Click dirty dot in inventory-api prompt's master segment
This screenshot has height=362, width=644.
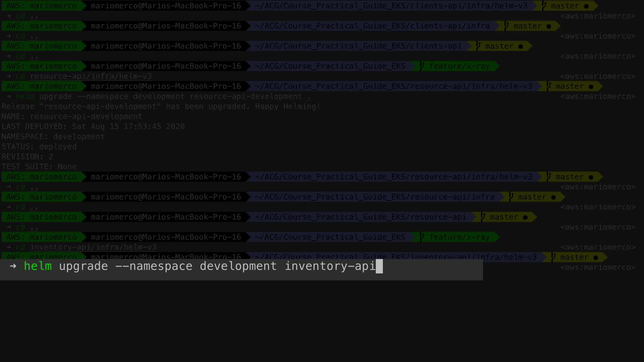pos(596,257)
